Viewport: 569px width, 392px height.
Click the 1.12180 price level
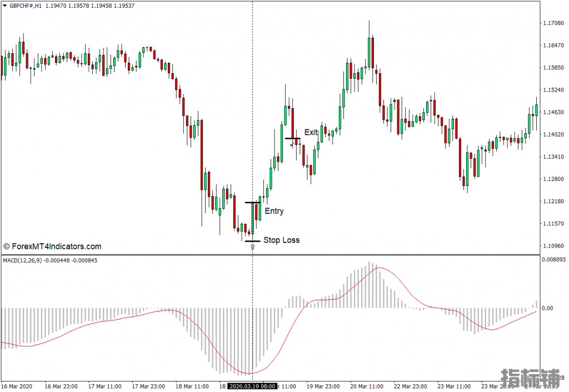click(553, 201)
